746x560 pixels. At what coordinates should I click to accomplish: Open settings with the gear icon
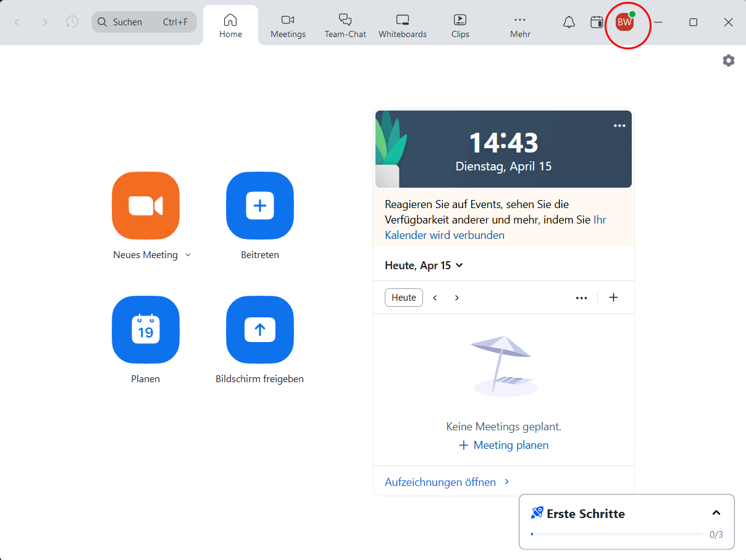pyautogui.click(x=729, y=61)
